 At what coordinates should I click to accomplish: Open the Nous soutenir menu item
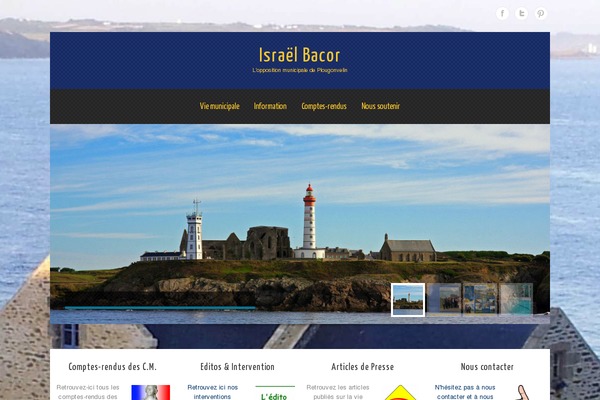(x=380, y=106)
